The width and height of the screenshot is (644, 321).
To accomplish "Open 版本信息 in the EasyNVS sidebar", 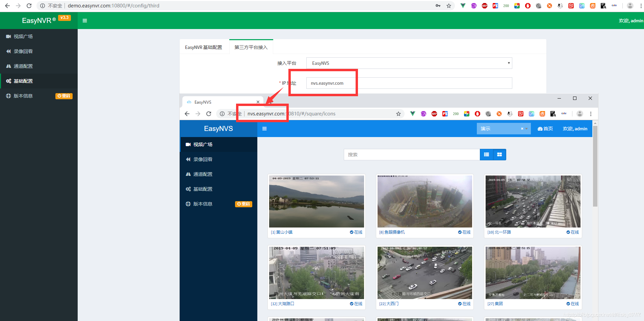I will coord(203,204).
